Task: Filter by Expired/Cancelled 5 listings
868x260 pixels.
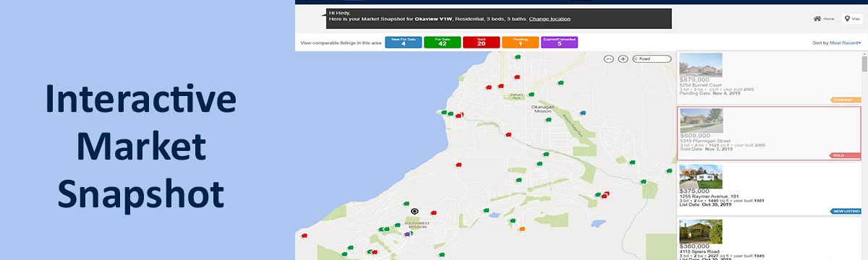Action: [560, 42]
